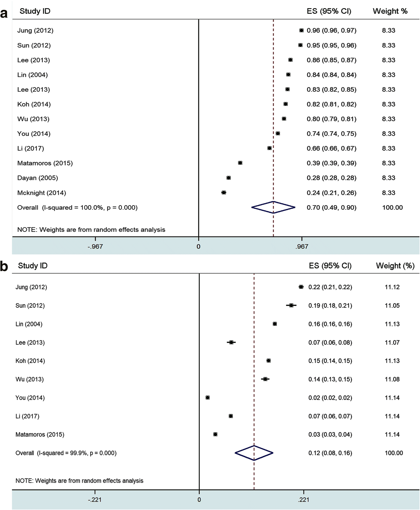Viewport: 420px width, 510px height.
Task: Click the weight value '11.05'
Action: coord(392,305)
